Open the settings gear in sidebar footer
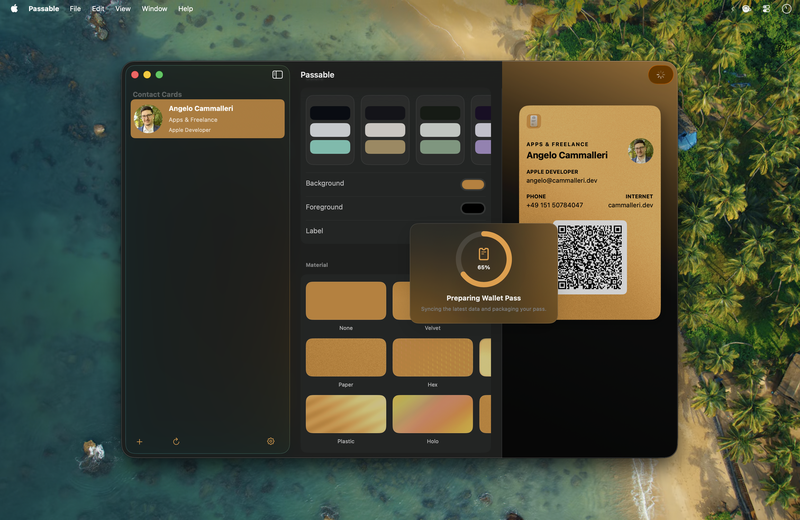The width and height of the screenshot is (800, 520). tap(271, 441)
